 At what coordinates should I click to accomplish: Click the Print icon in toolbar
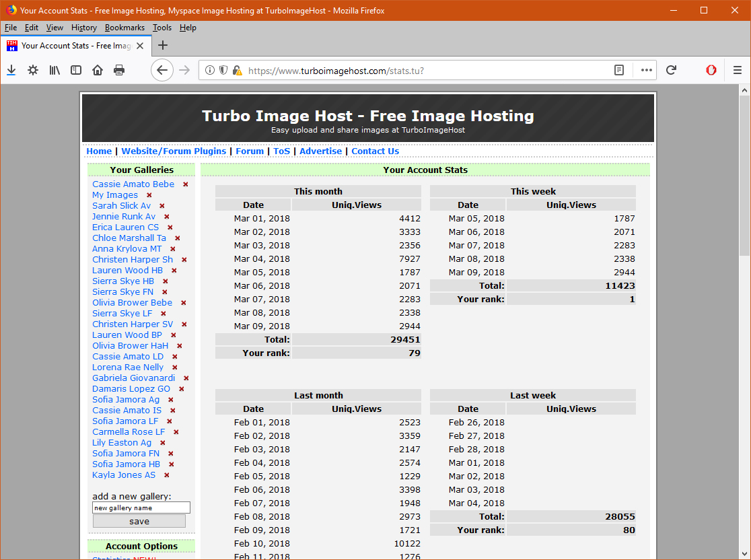click(x=119, y=70)
